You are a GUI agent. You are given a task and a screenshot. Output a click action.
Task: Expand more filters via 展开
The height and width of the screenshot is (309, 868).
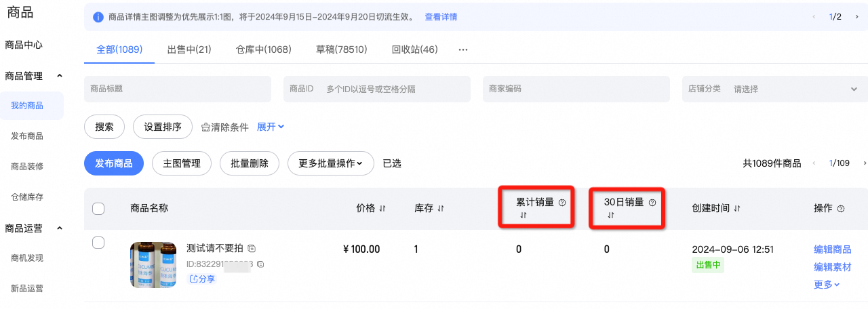click(271, 127)
